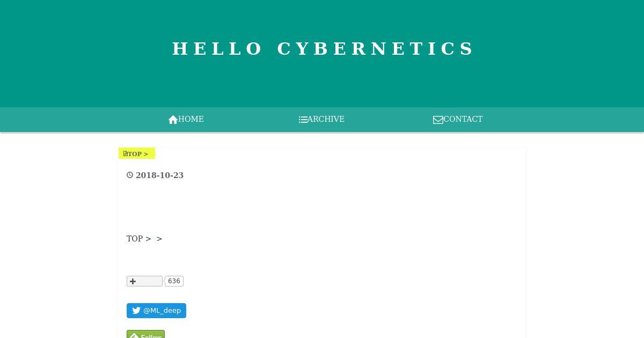Click the envelope icon beside CONTACT

438,120
